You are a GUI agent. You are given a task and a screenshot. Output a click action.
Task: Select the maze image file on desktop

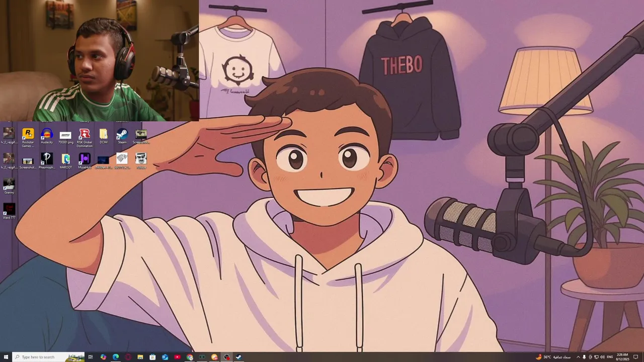122,161
